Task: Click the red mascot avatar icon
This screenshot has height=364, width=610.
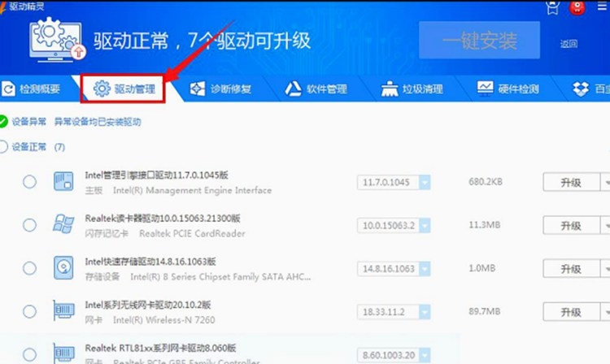Action: pyautogui.click(x=577, y=7)
